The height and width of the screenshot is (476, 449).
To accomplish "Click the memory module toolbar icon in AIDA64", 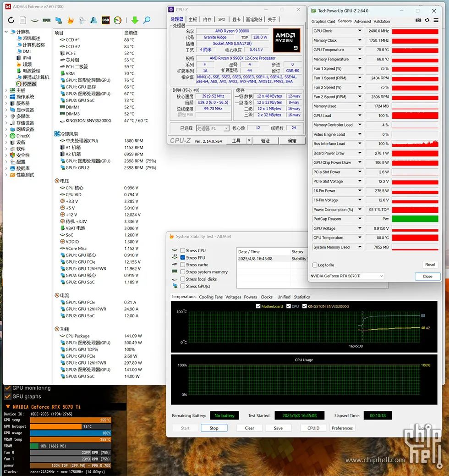I will pos(46,20).
